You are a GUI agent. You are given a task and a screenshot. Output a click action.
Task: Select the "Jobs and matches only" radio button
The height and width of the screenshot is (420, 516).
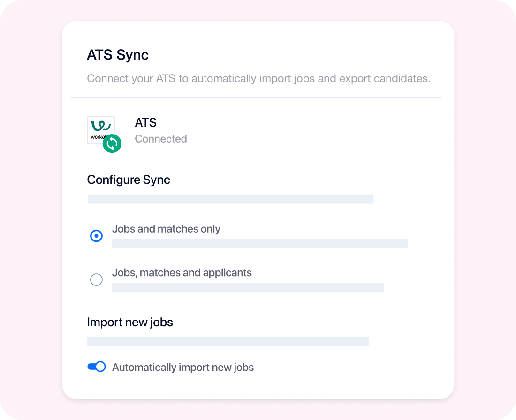[x=96, y=236]
